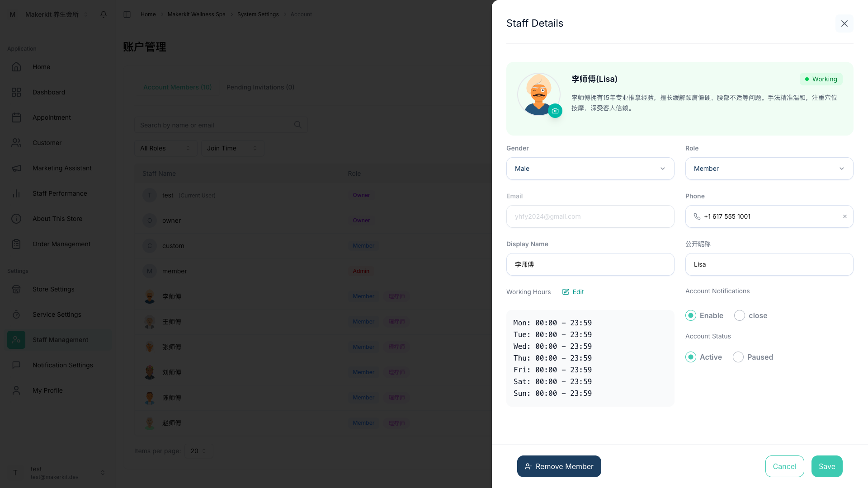Toggle the sidebar panel icon

coord(127,14)
